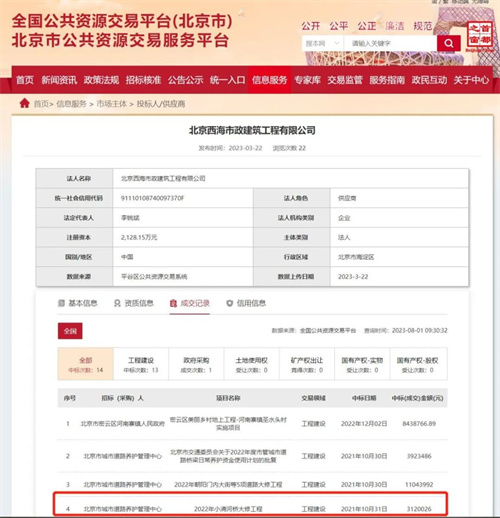500x518 pixels.
Task: Open 政民互动 menu item
Action: point(429,80)
